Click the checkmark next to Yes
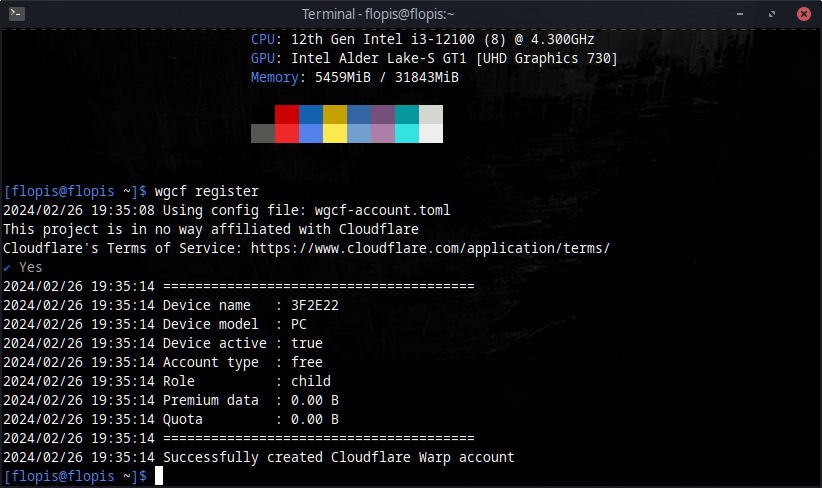The image size is (822, 488). pyautogui.click(x=7, y=267)
